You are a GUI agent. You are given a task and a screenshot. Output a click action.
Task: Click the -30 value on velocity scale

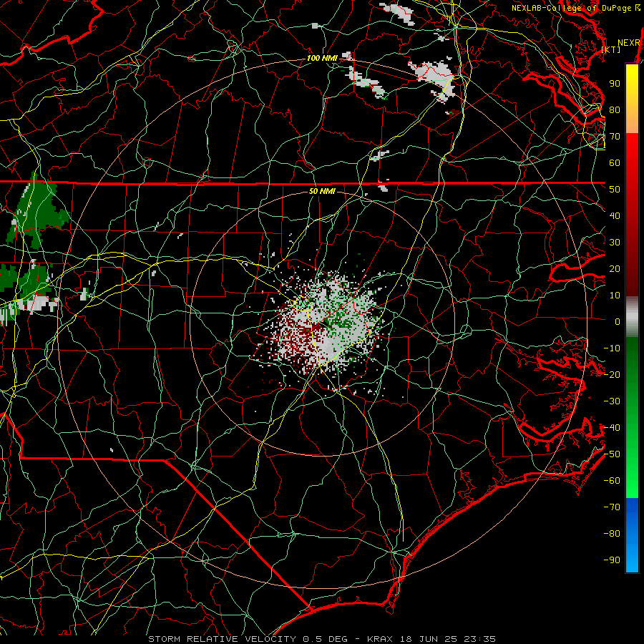(x=612, y=401)
